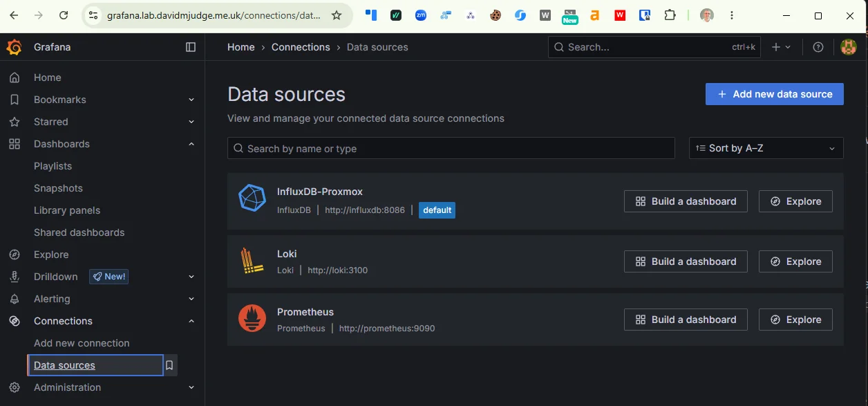The width and height of the screenshot is (868, 406).
Task: Select Data sources in sidebar
Action: 95,365
